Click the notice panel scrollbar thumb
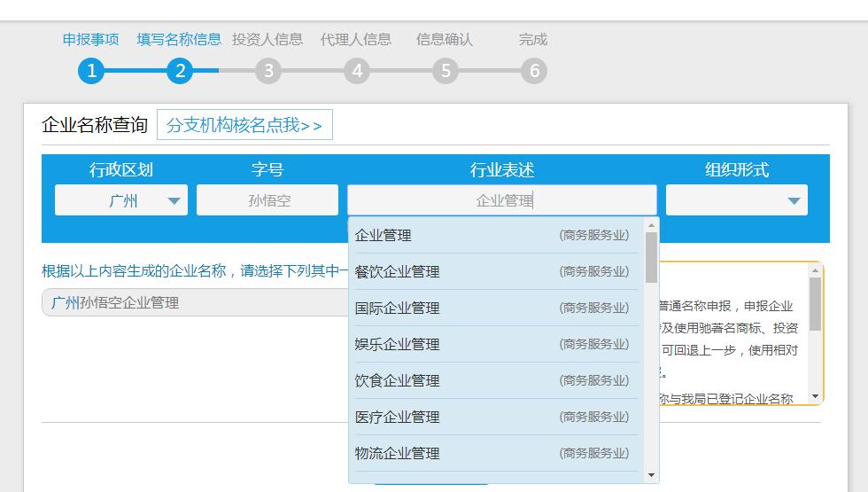The height and width of the screenshot is (492, 868). pyautogui.click(x=815, y=304)
